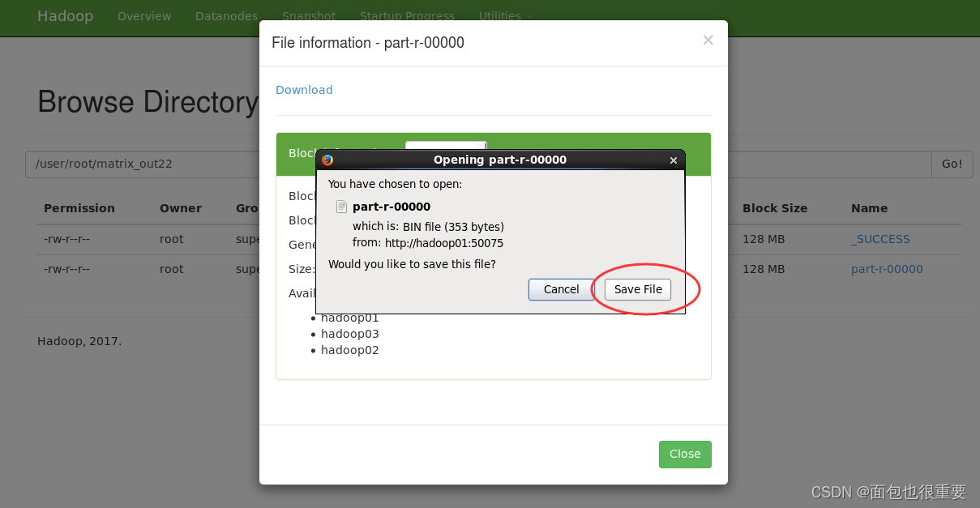Click Save File in the download dialog

[638, 289]
